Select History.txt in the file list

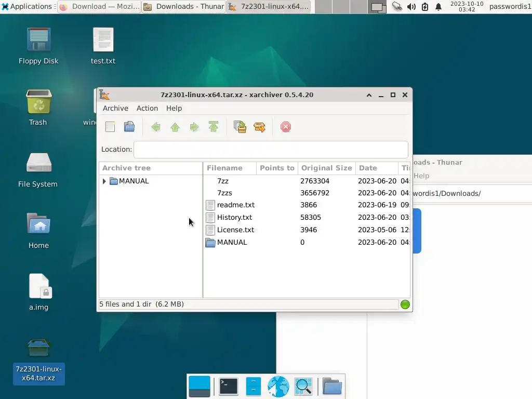307,218
